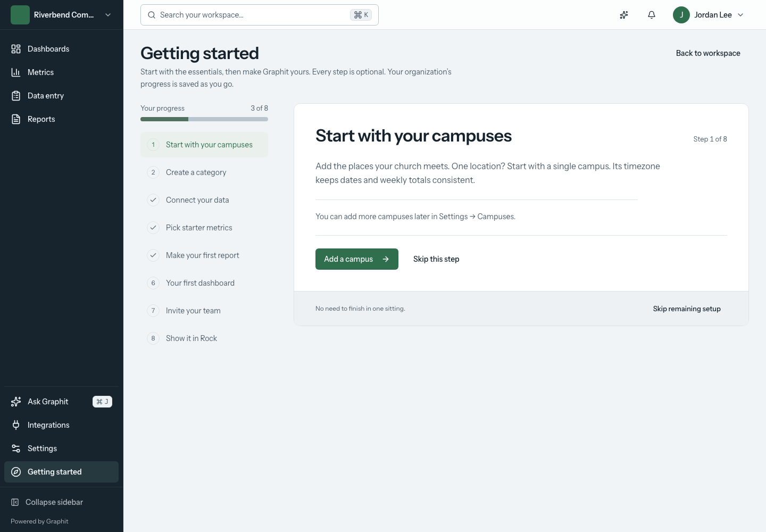Click the search magnifier icon

click(152, 15)
